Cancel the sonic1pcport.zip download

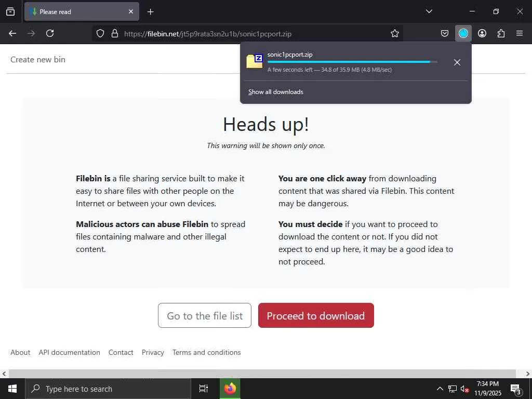click(457, 62)
